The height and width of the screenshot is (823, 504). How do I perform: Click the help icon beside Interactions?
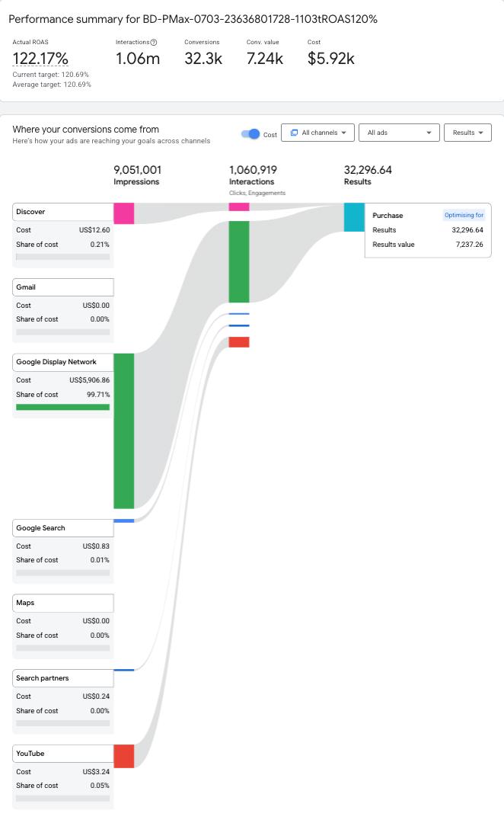pos(154,43)
